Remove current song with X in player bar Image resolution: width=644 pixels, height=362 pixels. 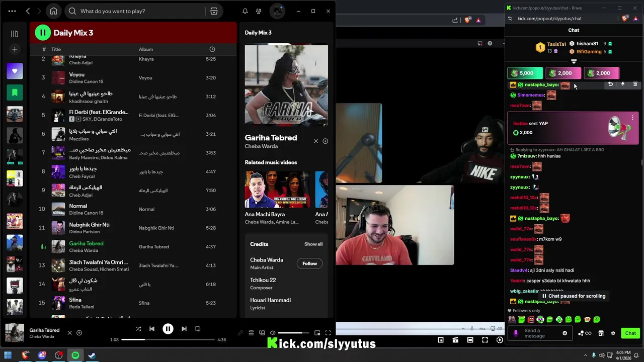click(x=70, y=333)
